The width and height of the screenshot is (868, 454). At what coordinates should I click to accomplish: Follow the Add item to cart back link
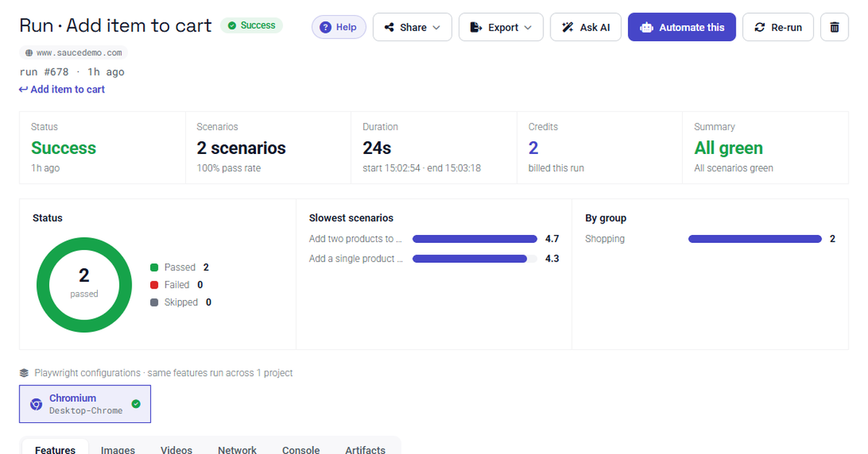pyautogui.click(x=62, y=90)
